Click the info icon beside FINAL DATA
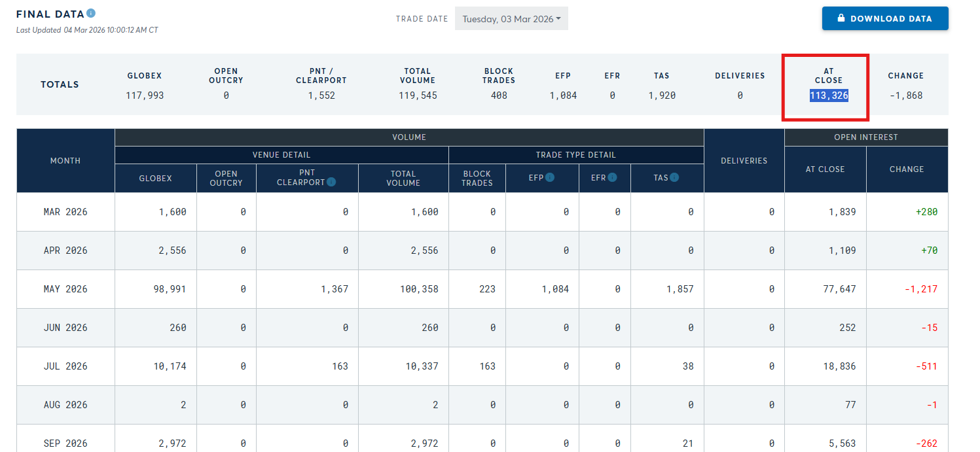Image resolution: width=980 pixels, height=452 pixels. click(x=91, y=13)
